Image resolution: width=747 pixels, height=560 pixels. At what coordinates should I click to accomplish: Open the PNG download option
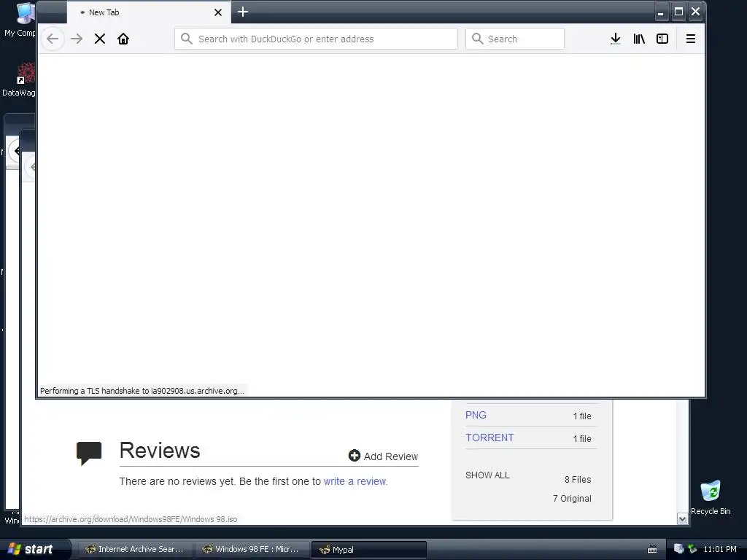[x=476, y=415]
